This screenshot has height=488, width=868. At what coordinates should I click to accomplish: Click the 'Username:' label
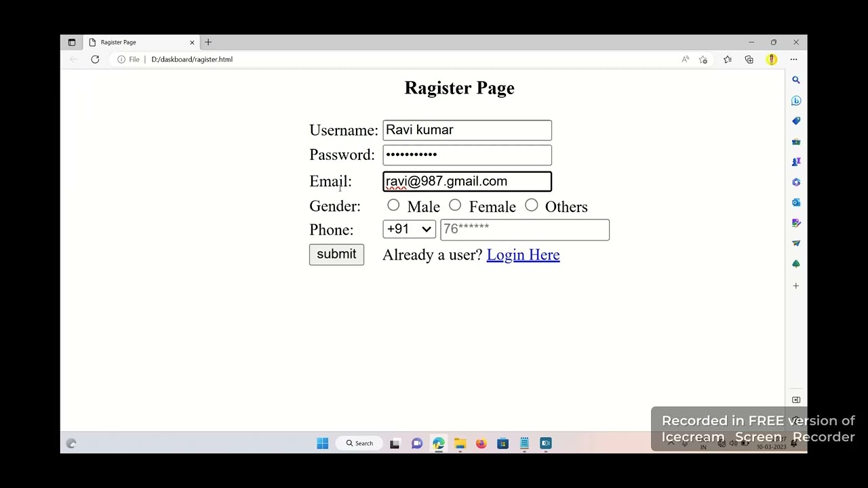pos(344,130)
